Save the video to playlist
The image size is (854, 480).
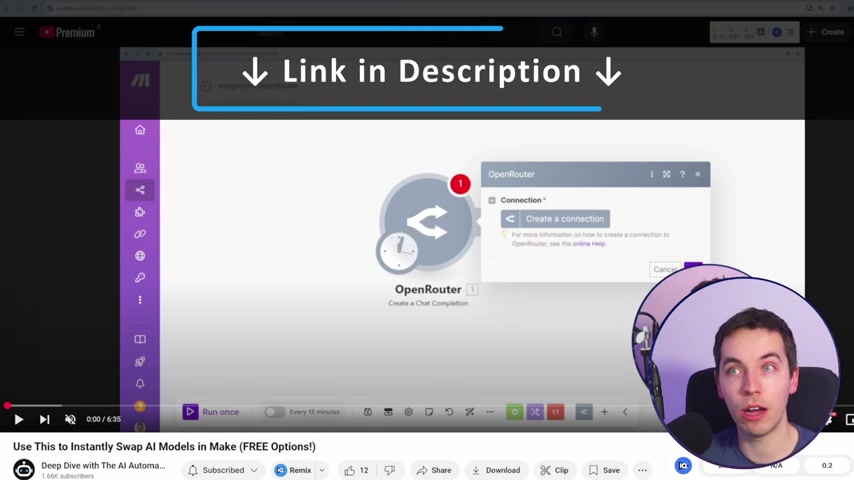605,470
